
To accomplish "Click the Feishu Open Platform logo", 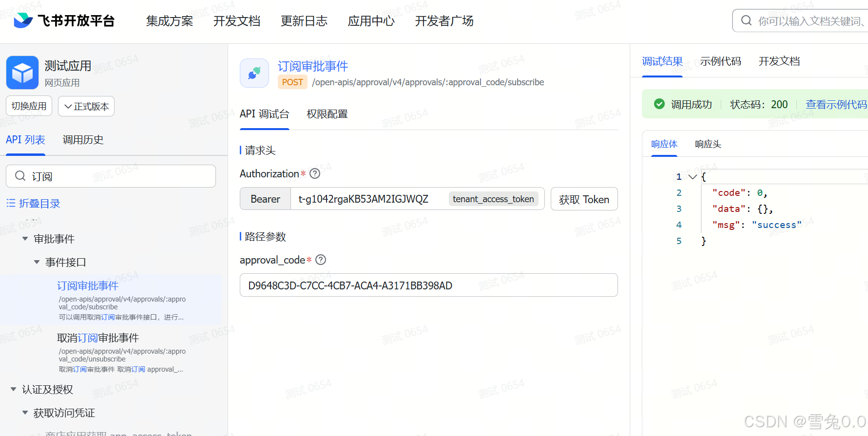I will point(64,20).
